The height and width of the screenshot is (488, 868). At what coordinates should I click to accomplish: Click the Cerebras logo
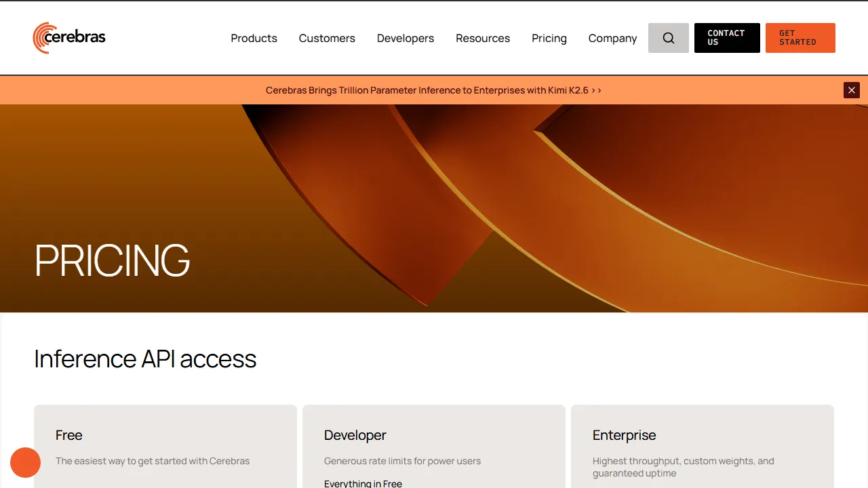coord(69,38)
